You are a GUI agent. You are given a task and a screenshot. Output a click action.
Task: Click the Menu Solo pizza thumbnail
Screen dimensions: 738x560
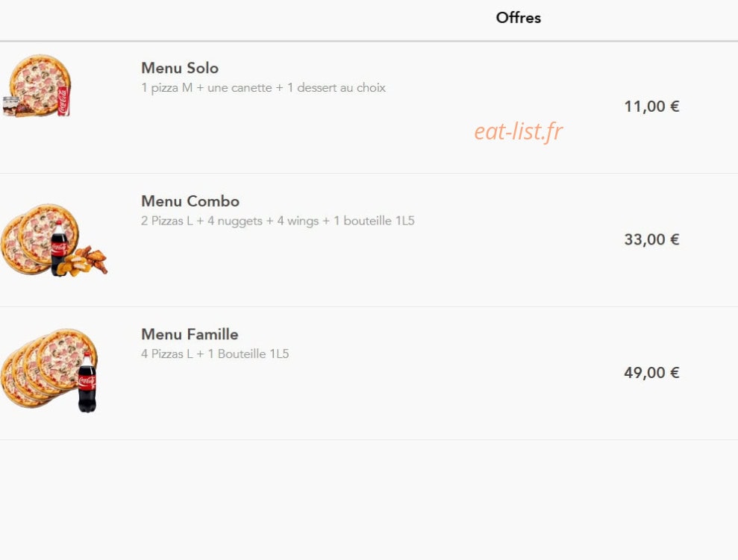[37, 86]
